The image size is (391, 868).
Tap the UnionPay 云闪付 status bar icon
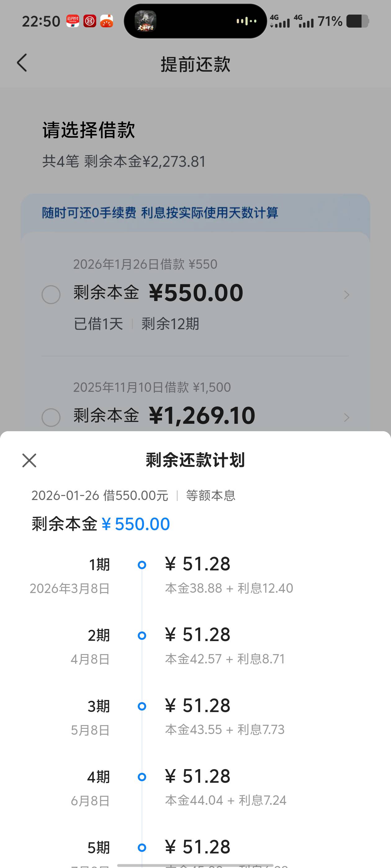[73, 22]
